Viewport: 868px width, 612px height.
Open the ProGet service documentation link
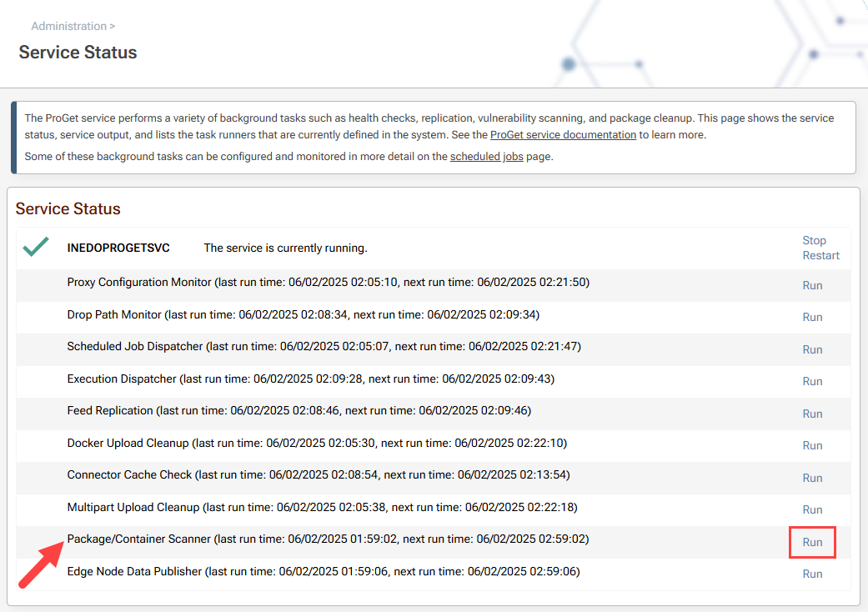click(x=563, y=134)
